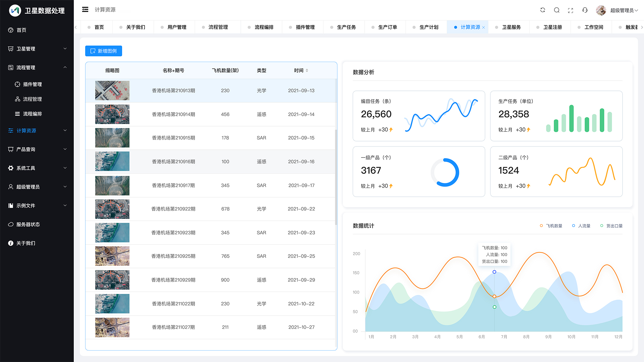Click the 关于我们 info icon in sidebar
The width and height of the screenshot is (644, 362).
click(11, 243)
